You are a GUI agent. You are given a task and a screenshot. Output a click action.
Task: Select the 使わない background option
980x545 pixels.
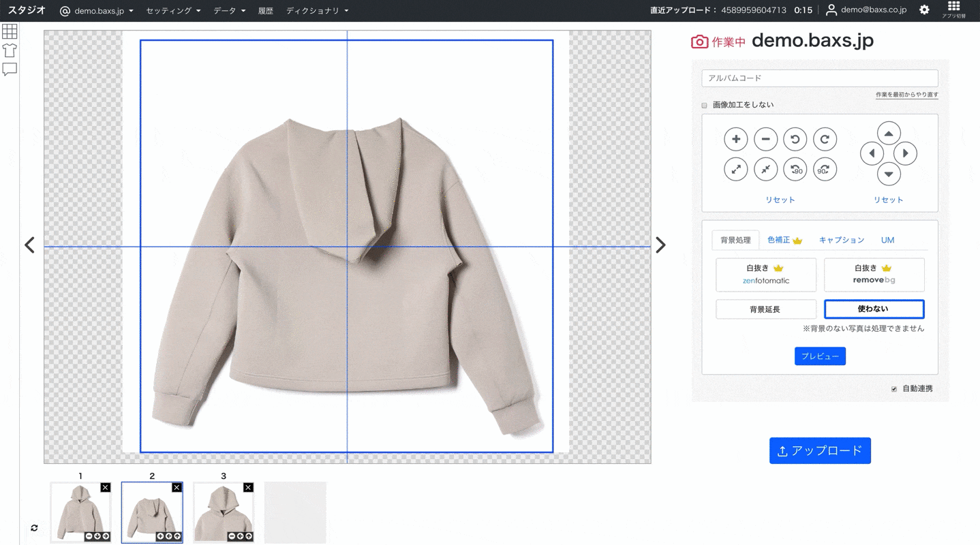point(874,309)
